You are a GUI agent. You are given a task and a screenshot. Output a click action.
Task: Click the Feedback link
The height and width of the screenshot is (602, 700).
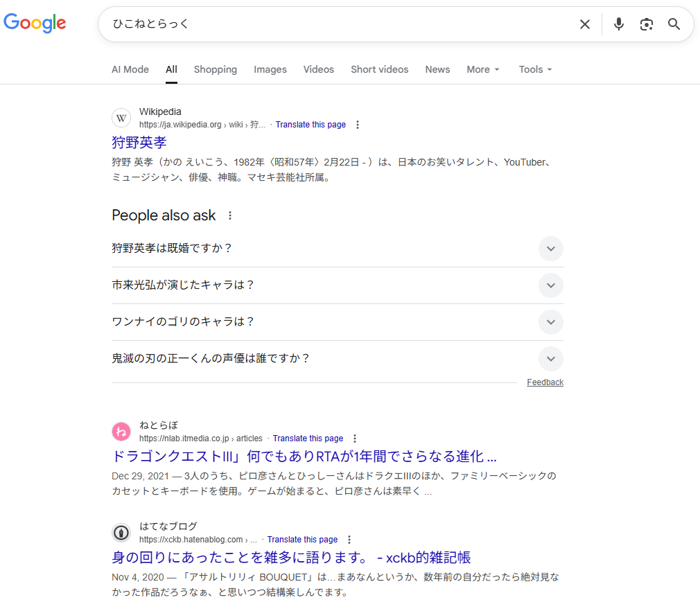545,382
